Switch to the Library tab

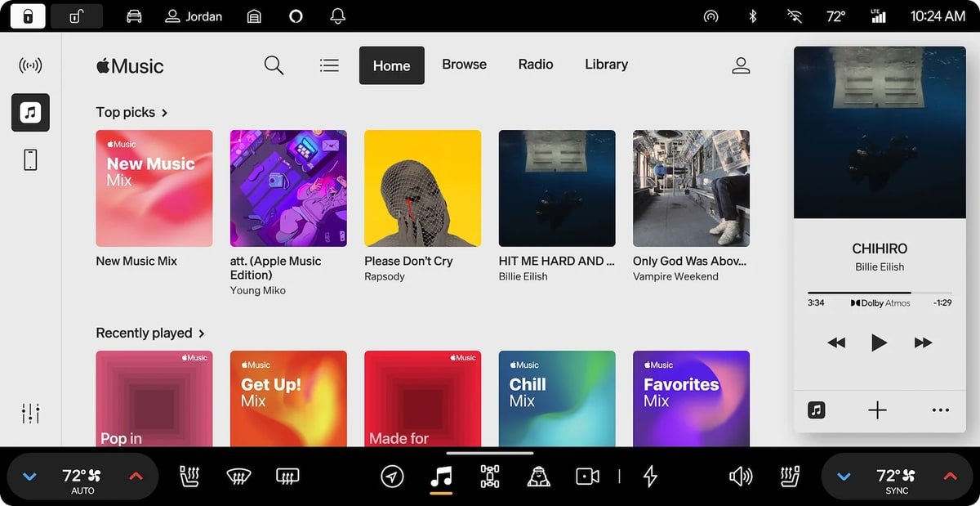point(606,64)
